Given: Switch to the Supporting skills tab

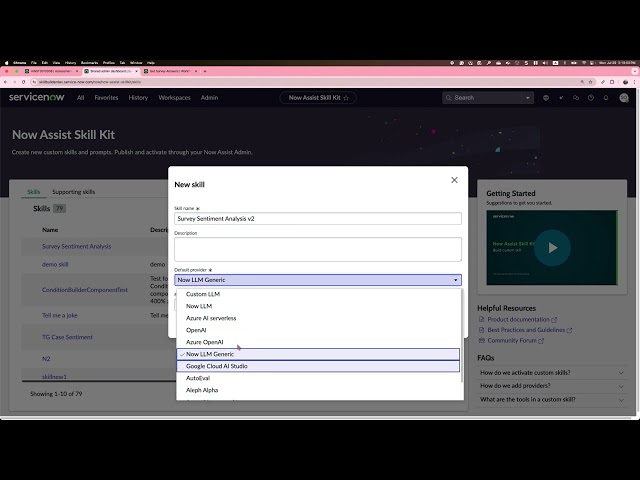Looking at the screenshot, I should [x=73, y=192].
